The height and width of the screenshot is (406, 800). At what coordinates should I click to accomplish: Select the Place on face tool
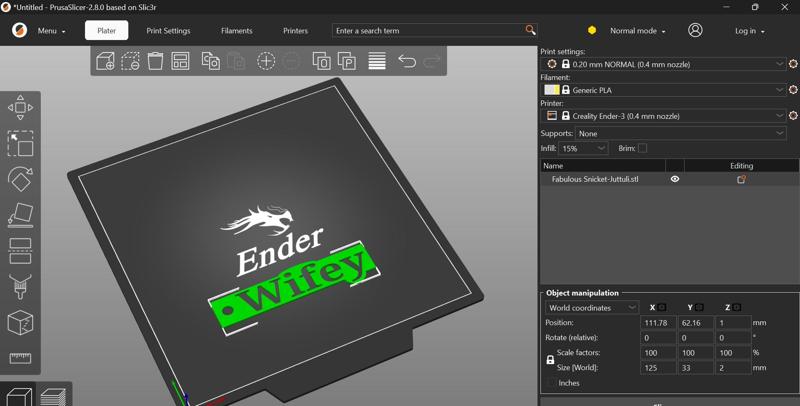coord(20,215)
